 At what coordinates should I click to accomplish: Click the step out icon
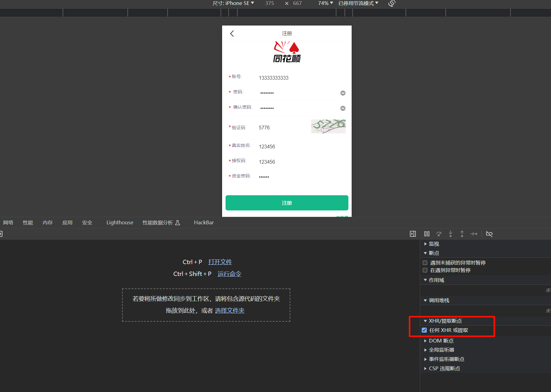(462, 234)
